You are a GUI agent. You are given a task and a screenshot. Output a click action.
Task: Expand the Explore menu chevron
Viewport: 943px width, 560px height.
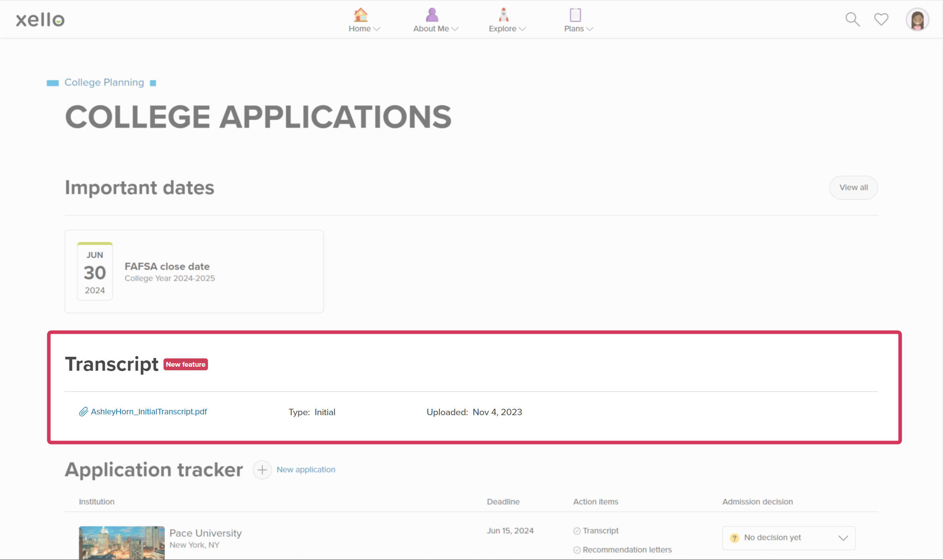tap(522, 29)
